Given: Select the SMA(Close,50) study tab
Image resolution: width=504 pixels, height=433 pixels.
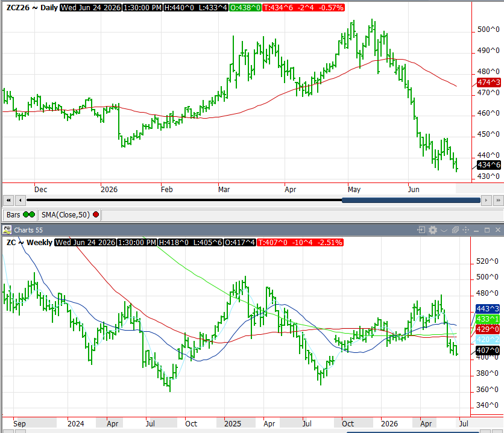Looking at the screenshot, I should [69, 215].
